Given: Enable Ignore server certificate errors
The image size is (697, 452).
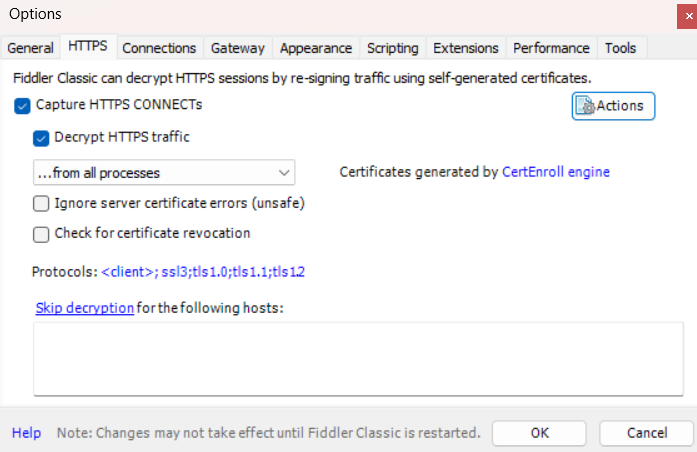Looking at the screenshot, I should point(41,204).
